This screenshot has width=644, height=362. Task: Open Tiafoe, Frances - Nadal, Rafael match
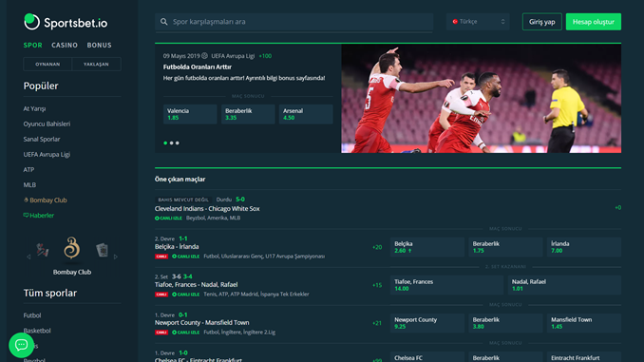[197, 285]
